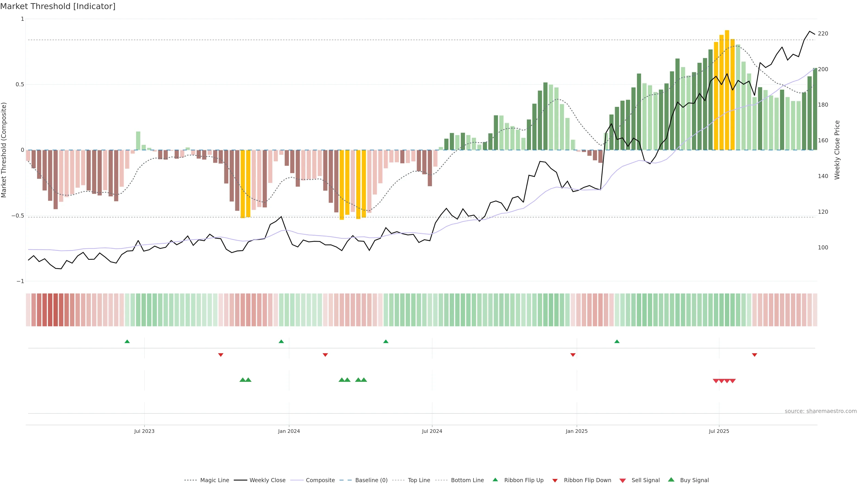The width and height of the screenshot is (868, 488).
Task: Click the Jan 2024 axis label
Action: [x=289, y=431]
